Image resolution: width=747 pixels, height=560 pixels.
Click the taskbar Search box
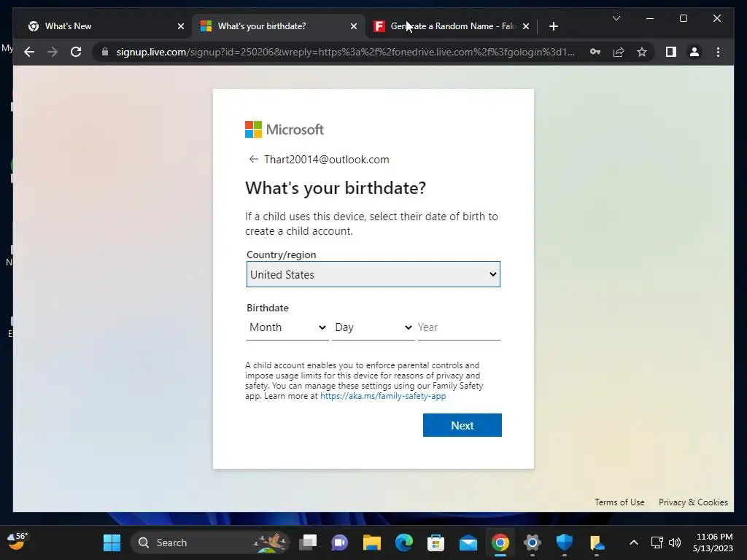coord(209,542)
